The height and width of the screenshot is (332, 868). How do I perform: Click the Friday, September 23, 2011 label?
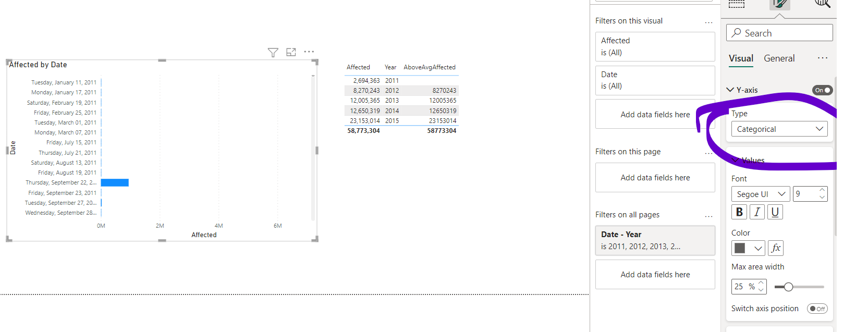click(x=63, y=193)
